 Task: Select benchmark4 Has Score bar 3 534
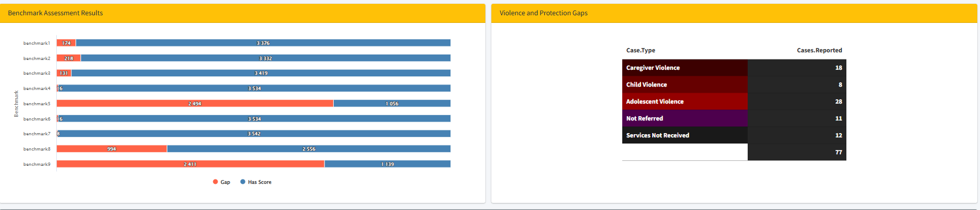click(x=254, y=88)
